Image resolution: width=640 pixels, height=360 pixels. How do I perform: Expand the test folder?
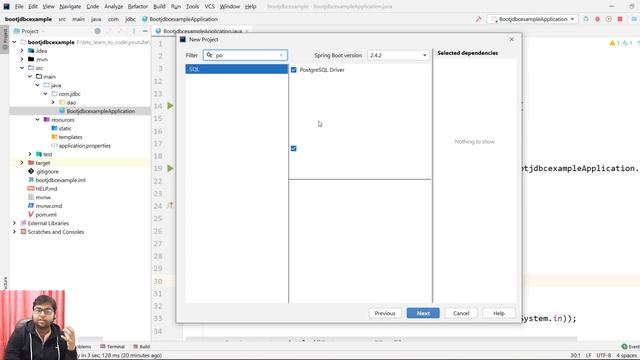tap(30, 154)
